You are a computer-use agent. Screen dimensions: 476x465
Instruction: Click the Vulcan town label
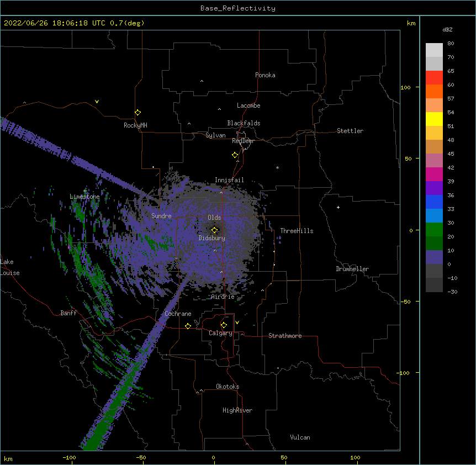tap(300, 437)
